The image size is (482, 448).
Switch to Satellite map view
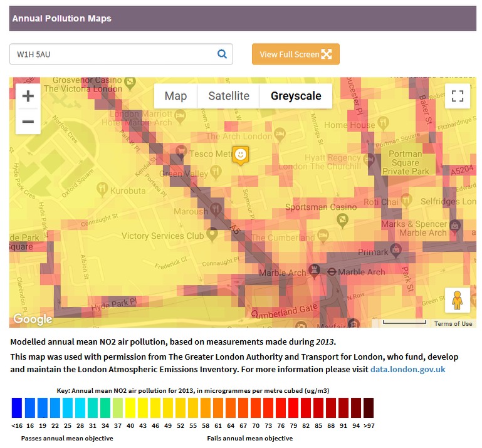point(229,96)
